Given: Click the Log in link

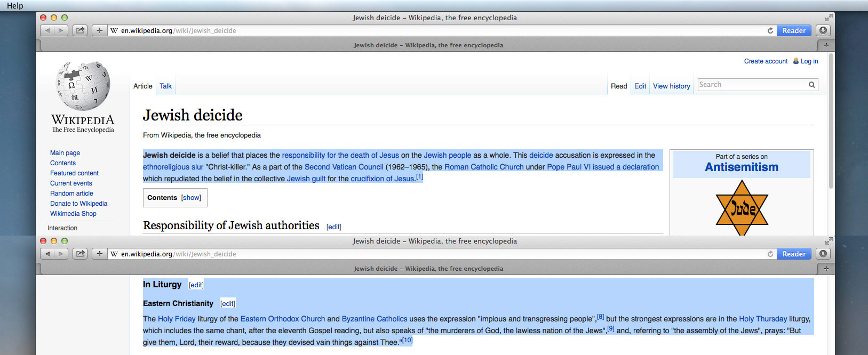Looking at the screenshot, I should point(809,61).
